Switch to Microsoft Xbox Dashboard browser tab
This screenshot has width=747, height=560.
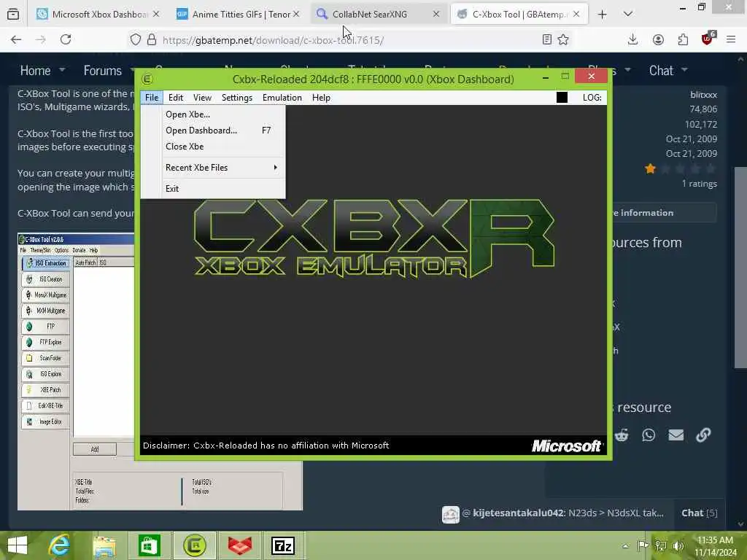click(x=99, y=15)
